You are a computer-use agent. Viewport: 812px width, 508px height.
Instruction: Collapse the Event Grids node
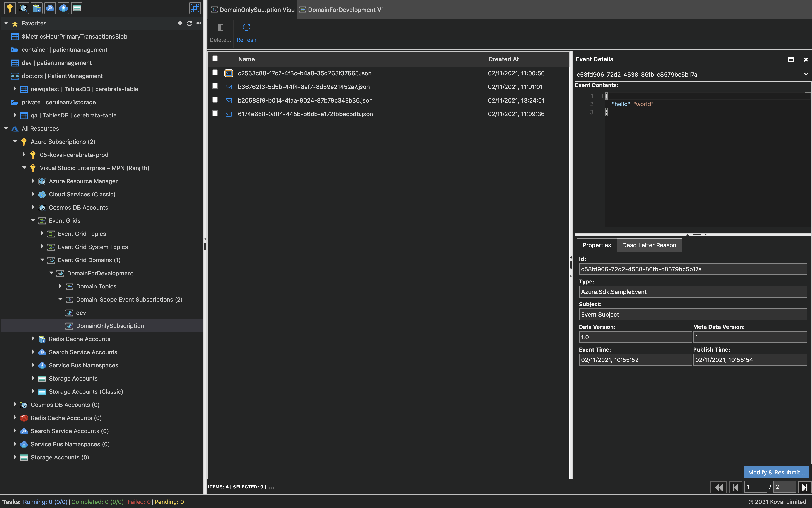click(33, 220)
